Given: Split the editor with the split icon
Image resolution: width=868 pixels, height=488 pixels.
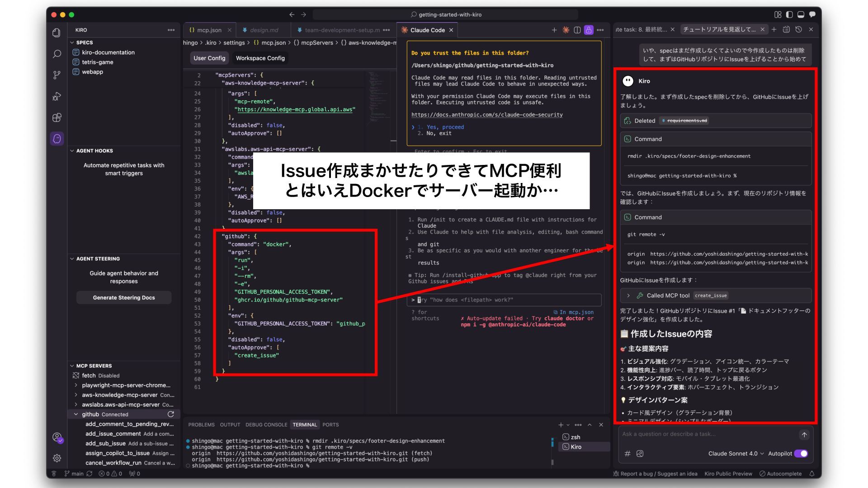Looking at the screenshot, I should [x=577, y=30].
